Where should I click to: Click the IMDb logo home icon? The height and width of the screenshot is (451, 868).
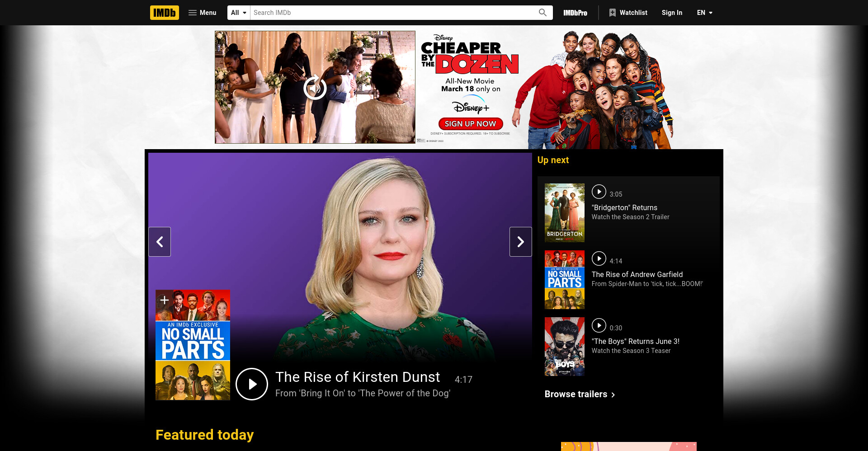pyautogui.click(x=164, y=13)
